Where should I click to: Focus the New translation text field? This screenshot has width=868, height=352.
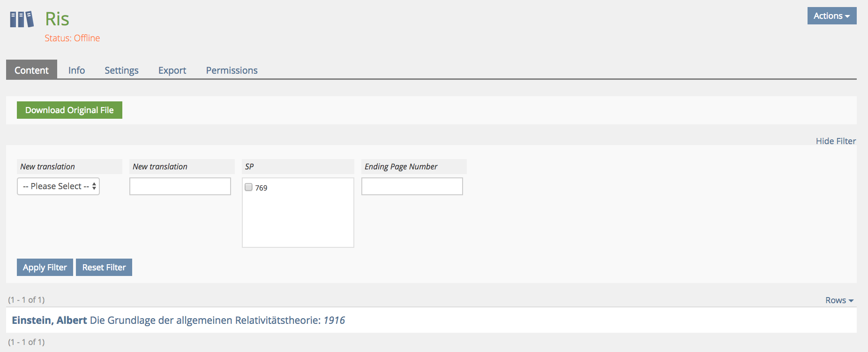coord(180,186)
